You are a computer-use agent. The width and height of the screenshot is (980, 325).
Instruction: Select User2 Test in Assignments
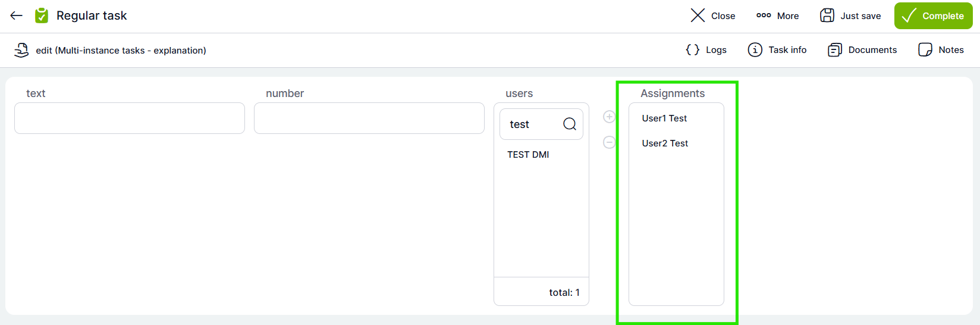pos(665,143)
